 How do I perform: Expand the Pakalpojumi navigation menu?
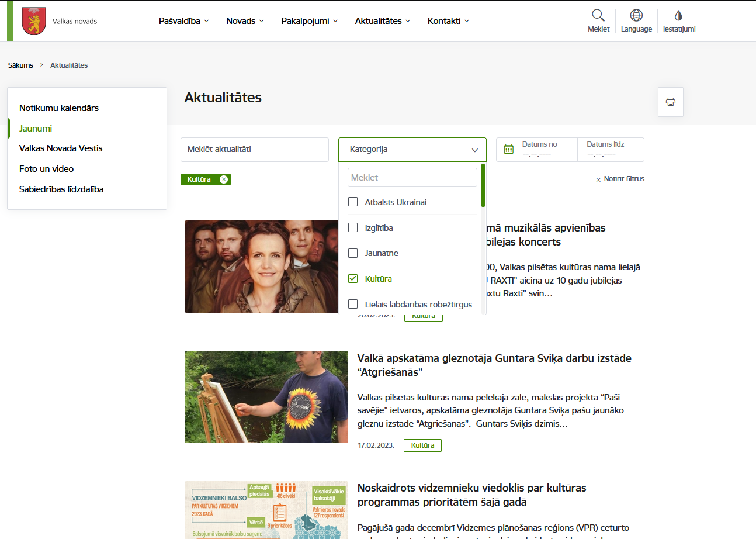point(310,21)
